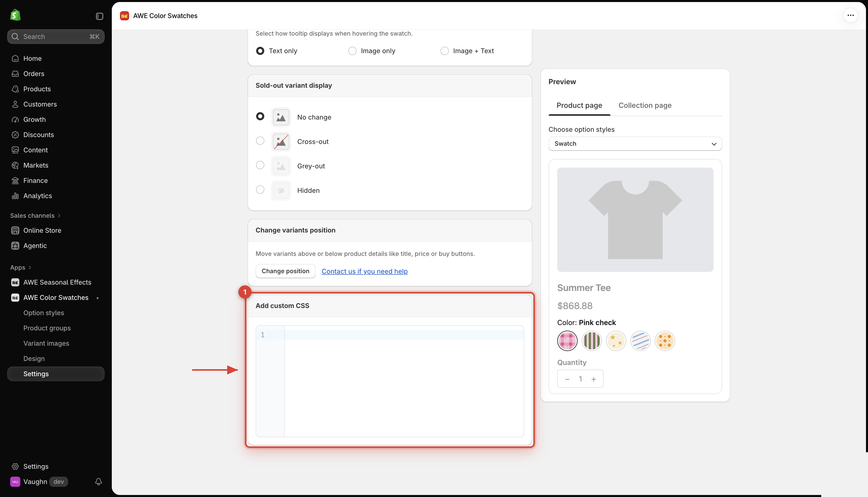Select Grey-out sold-out display
The width and height of the screenshot is (868, 497).
tap(260, 165)
